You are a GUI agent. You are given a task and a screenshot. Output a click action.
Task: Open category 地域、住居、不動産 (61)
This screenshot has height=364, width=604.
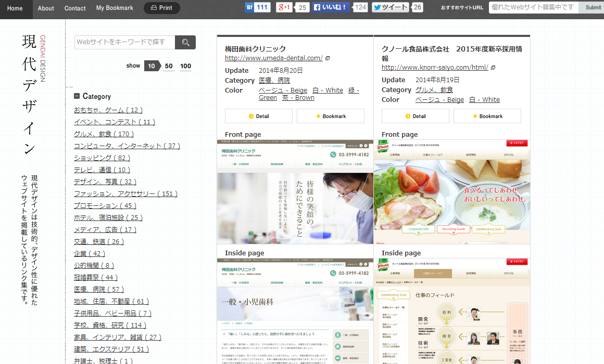pos(111,301)
